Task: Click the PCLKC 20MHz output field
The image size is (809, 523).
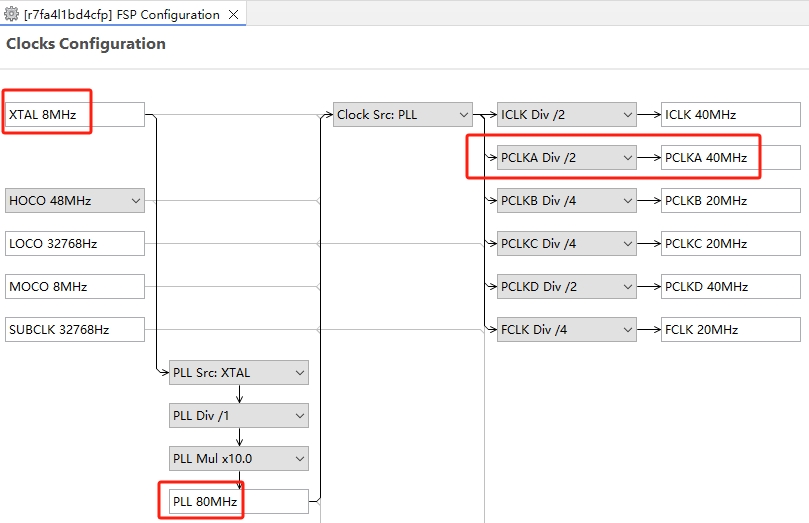Action: 731,243
